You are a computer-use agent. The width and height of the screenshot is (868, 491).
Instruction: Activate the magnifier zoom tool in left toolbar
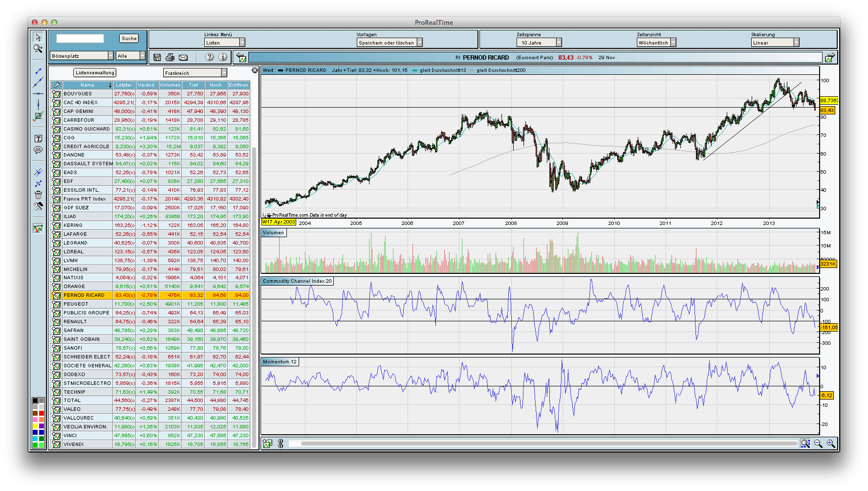38,48
